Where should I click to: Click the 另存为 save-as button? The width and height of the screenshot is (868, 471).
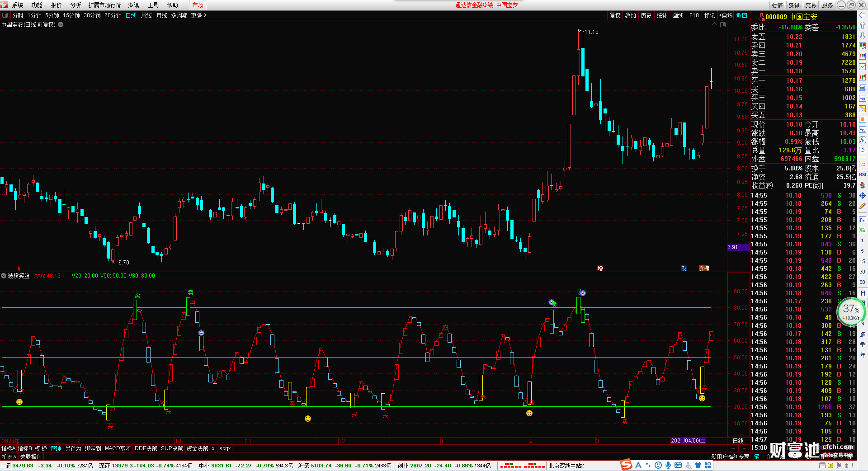pos(73,448)
